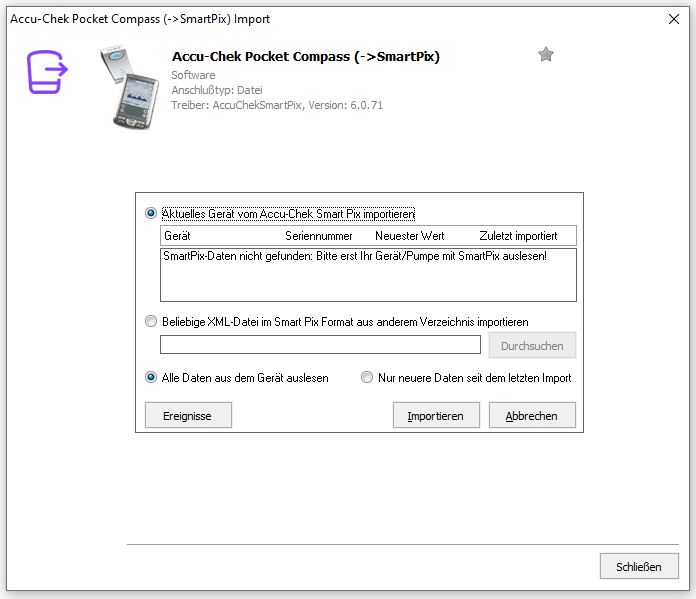This screenshot has height=599, width=696.
Task: Toggle the favorite star icon
Action: coord(546,55)
